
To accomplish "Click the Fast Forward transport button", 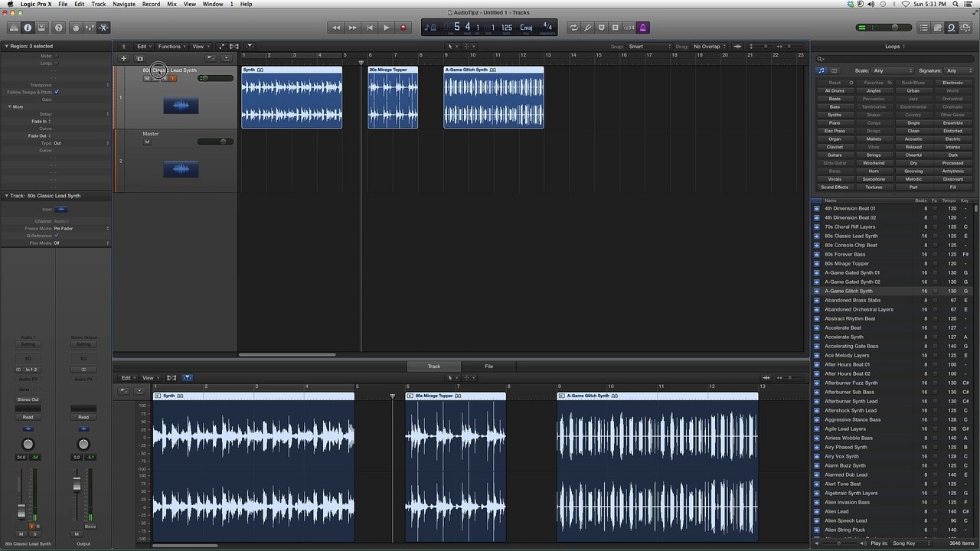I will pos(352,28).
